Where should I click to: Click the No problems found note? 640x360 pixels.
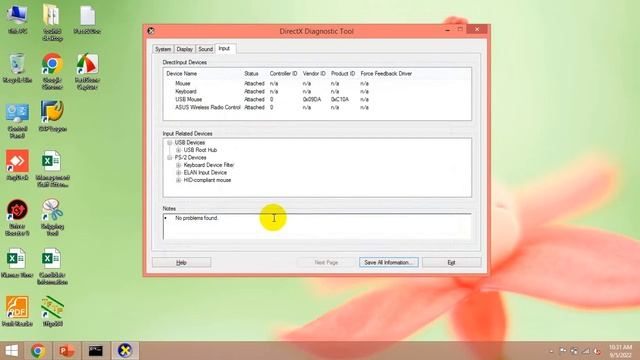pyautogui.click(x=196, y=218)
